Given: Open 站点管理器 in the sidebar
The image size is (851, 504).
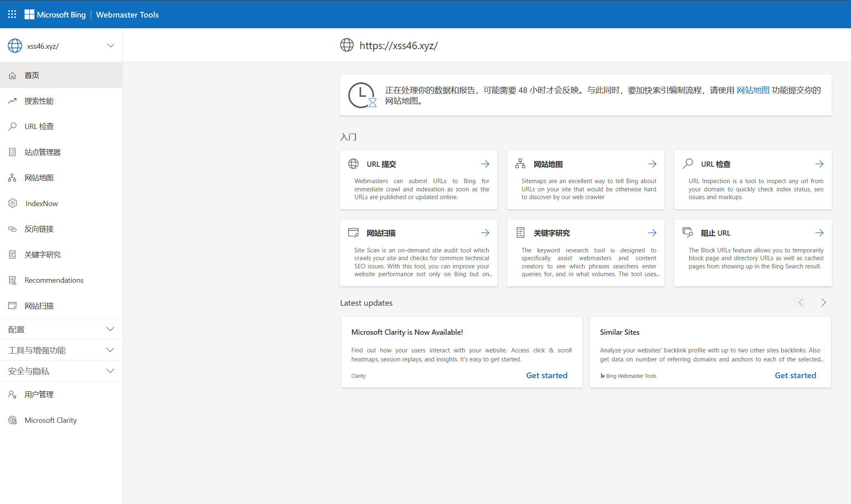Looking at the screenshot, I should tap(61, 152).
